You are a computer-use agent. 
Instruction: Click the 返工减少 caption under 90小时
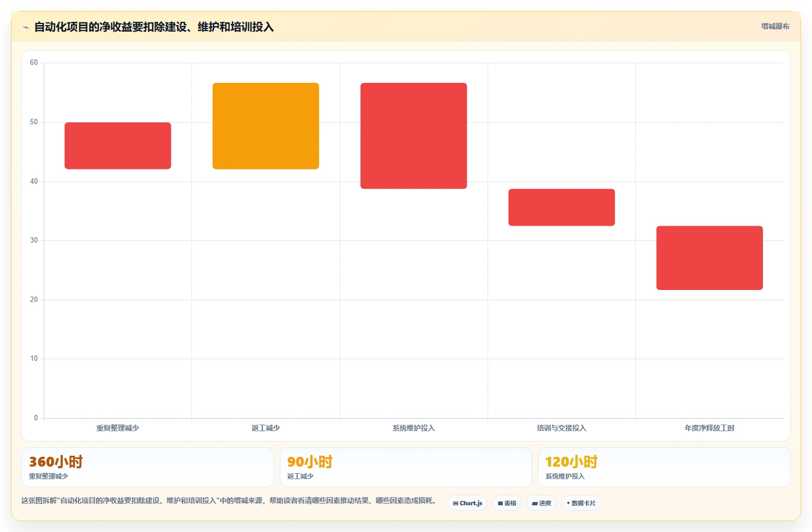(300, 476)
